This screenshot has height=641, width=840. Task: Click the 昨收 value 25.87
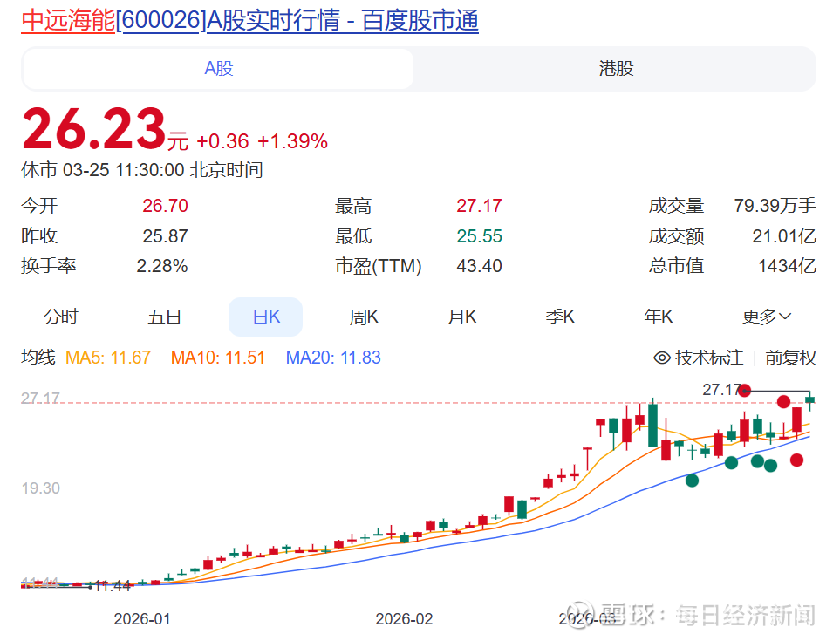click(x=165, y=236)
